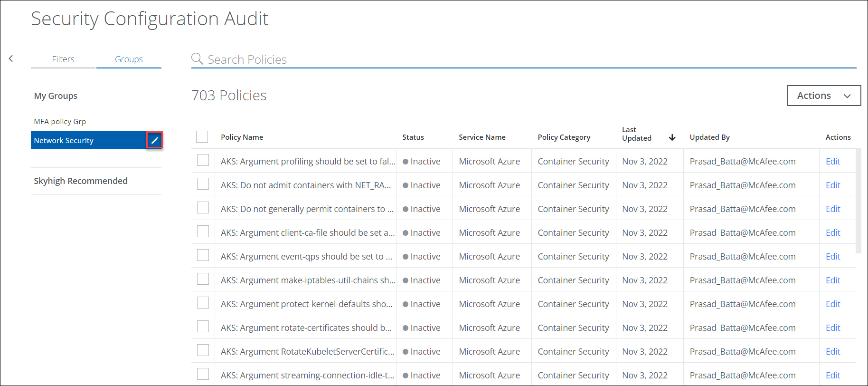
Task: Collapse the side panel with the left arrow
Action: [x=11, y=58]
